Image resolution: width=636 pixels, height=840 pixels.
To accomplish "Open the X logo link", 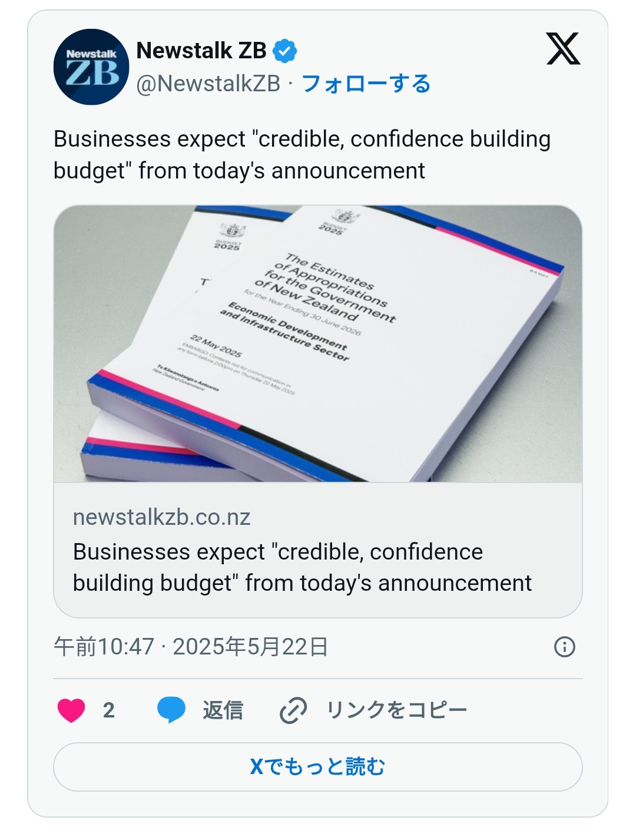I will pos(563,49).
